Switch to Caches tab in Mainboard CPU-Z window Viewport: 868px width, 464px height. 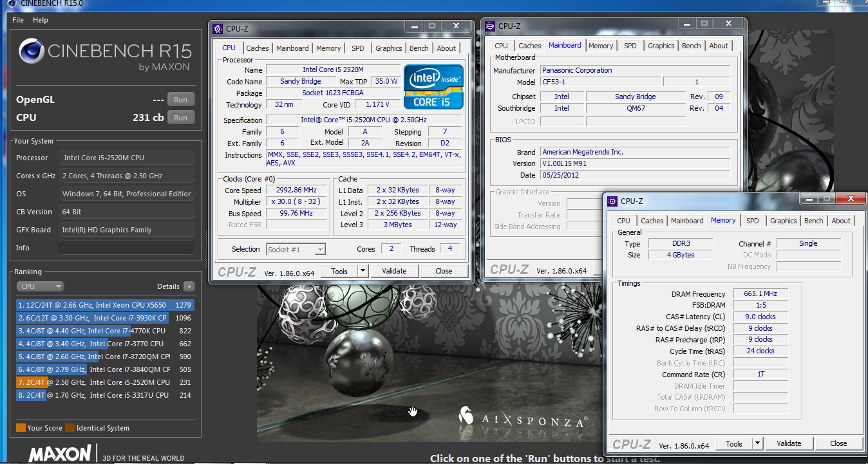(530, 46)
